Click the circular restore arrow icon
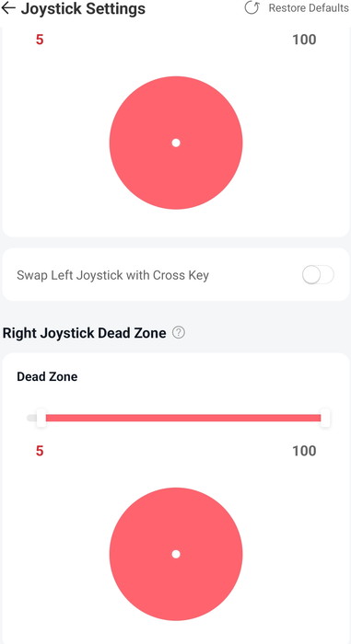 [x=252, y=7]
